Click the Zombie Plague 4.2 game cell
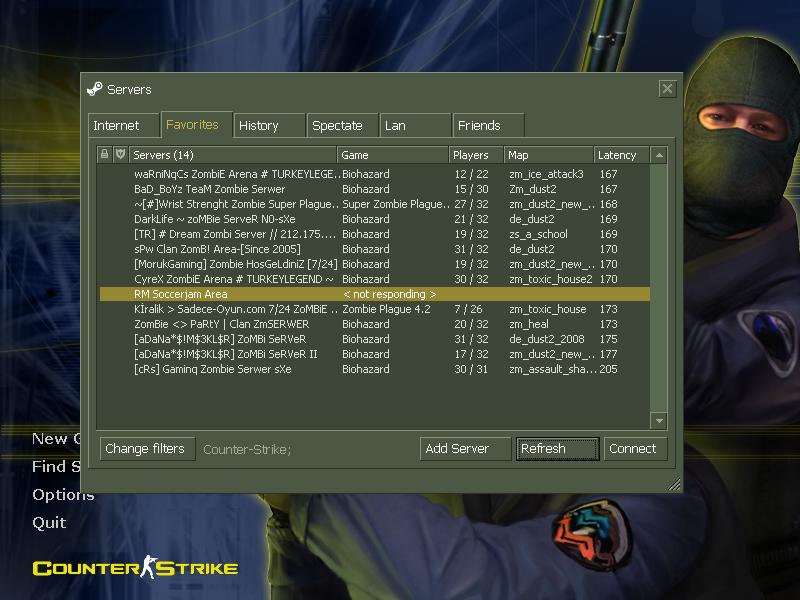 click(386, 309)
